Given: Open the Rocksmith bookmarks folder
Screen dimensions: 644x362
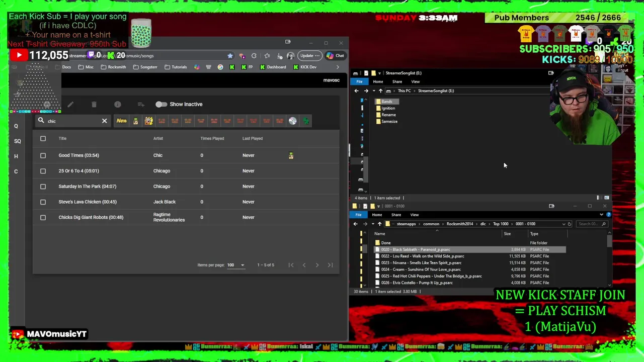Looking at the screenshot, I should coord(113,67).
